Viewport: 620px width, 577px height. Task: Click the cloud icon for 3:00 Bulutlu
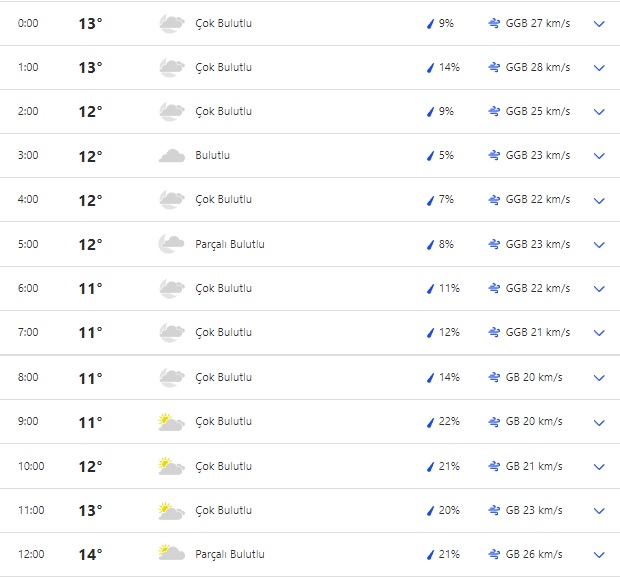[x=171, y=156]
